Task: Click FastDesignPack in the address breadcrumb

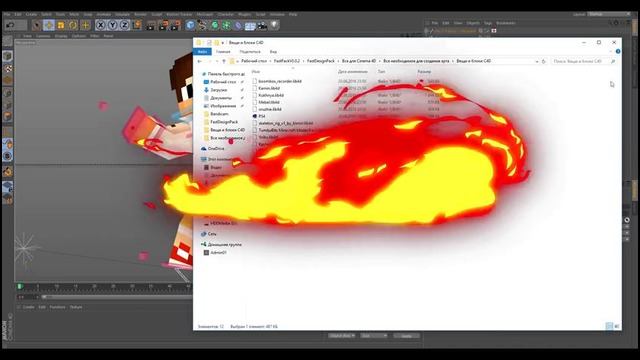Action: [321, 61]
